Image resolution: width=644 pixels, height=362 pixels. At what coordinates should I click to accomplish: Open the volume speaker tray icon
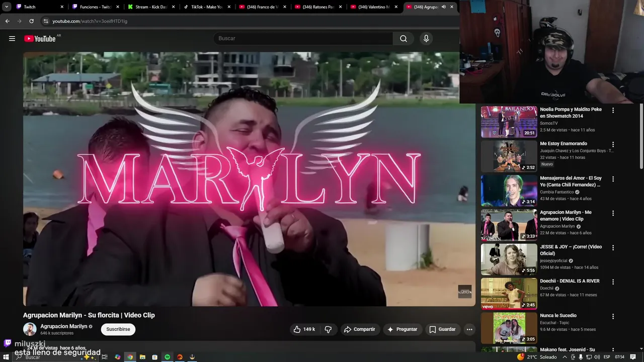(597, 357)
